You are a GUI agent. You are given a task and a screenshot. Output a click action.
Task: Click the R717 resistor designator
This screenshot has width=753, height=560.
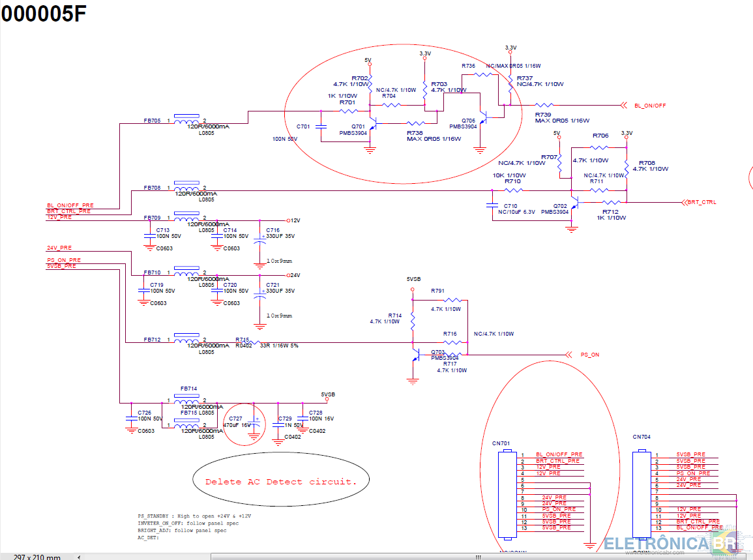click(x=450, y=364)
